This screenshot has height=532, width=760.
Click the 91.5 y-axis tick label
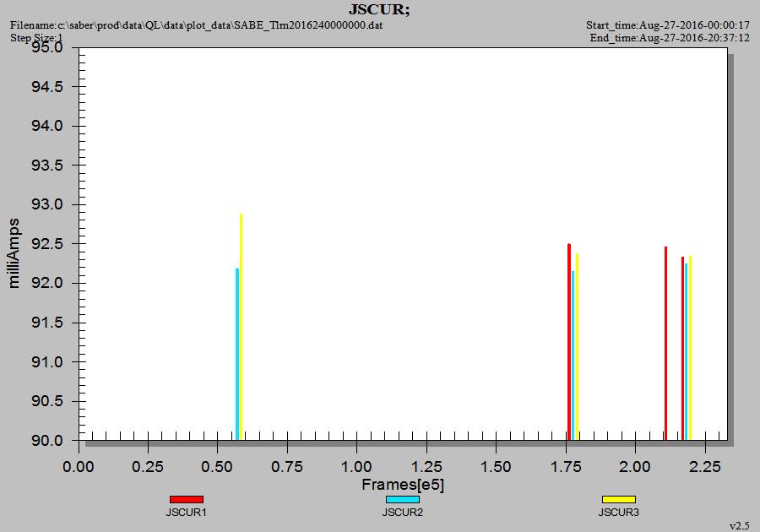click(47, 323)
